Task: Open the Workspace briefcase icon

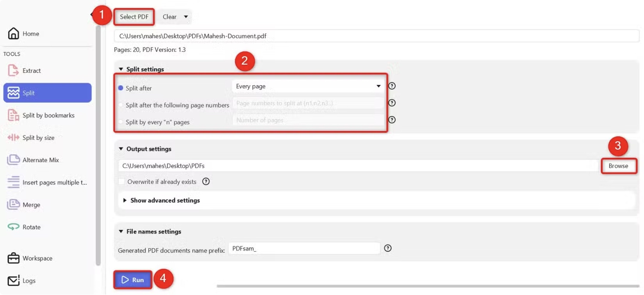Action: click(x=13, y=258)
